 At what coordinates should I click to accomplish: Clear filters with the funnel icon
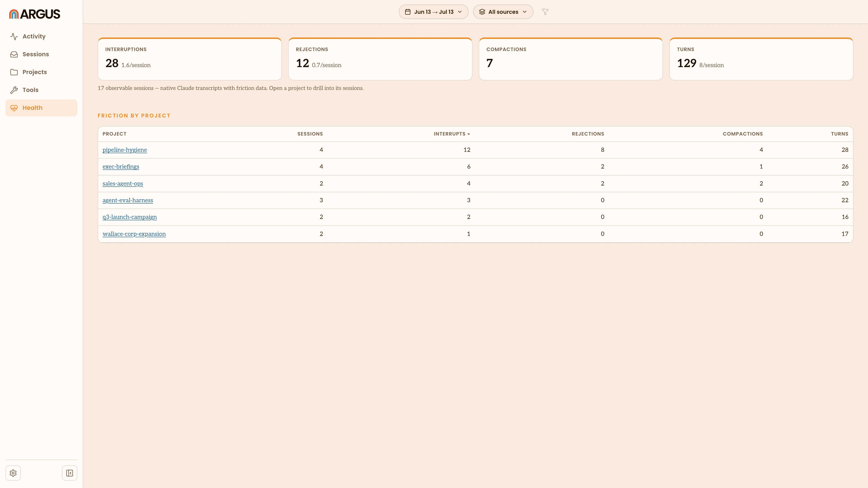pos(545,12)
